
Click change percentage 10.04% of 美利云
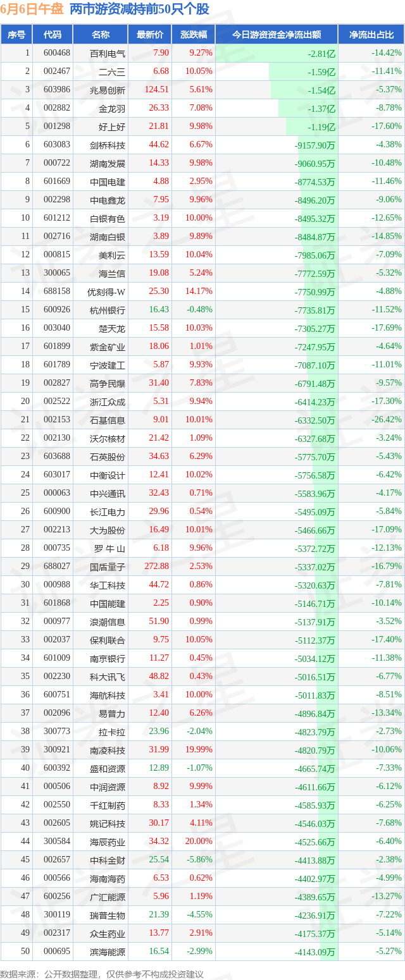point(200,255)
